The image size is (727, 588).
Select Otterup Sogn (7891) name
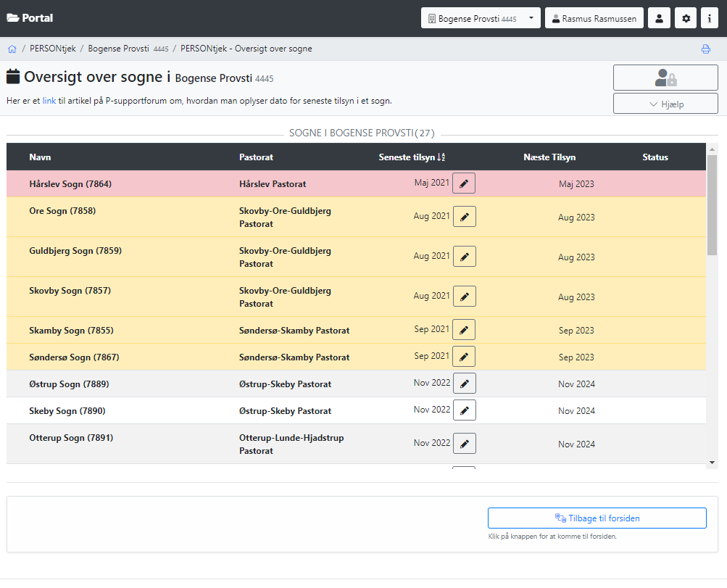[72, 438]
